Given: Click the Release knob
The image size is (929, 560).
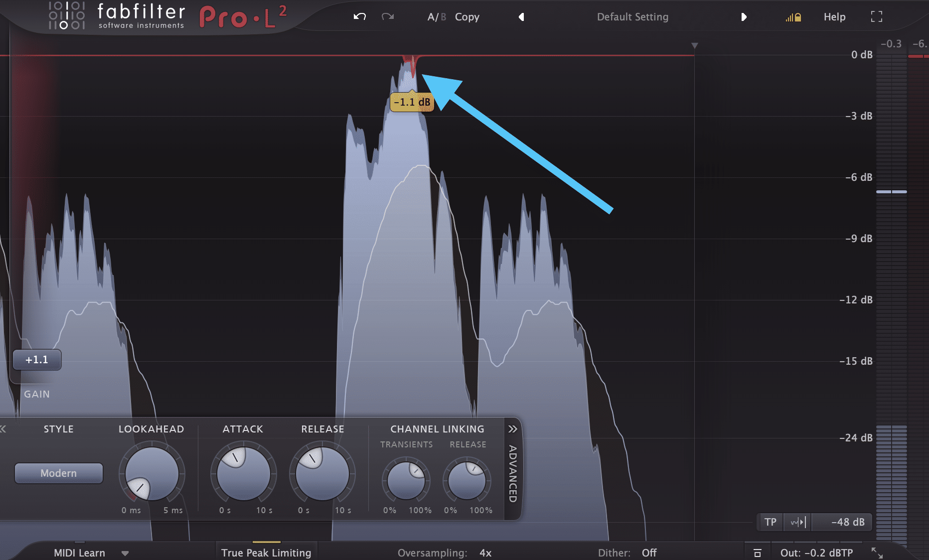Looking at the screenshot, I should tap(322, 473).
